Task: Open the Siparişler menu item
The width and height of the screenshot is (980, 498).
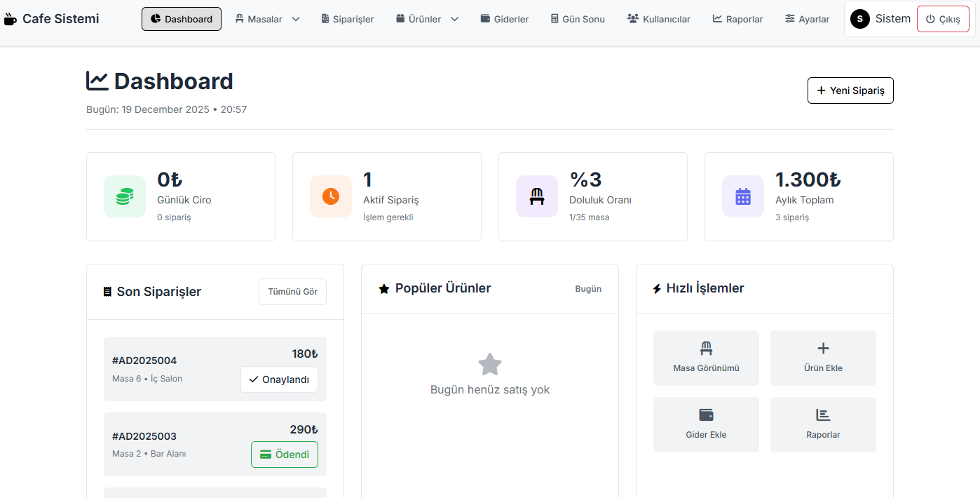Action: coord(348,19)
